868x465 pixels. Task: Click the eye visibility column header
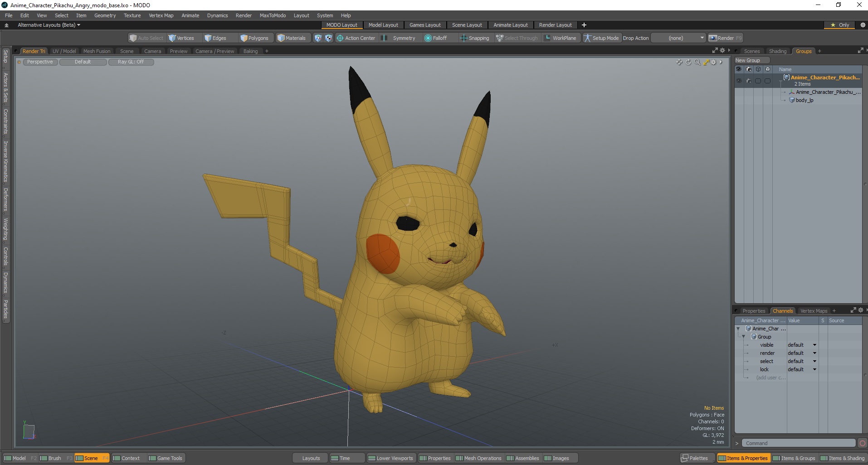(739, 69)
